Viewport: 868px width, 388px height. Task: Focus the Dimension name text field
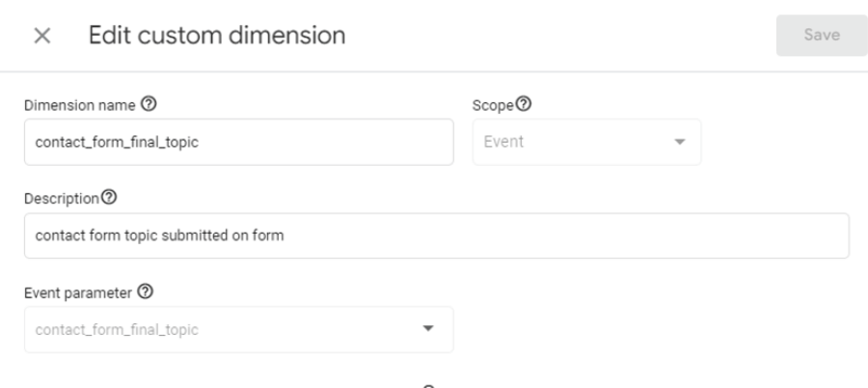point(238,142)
